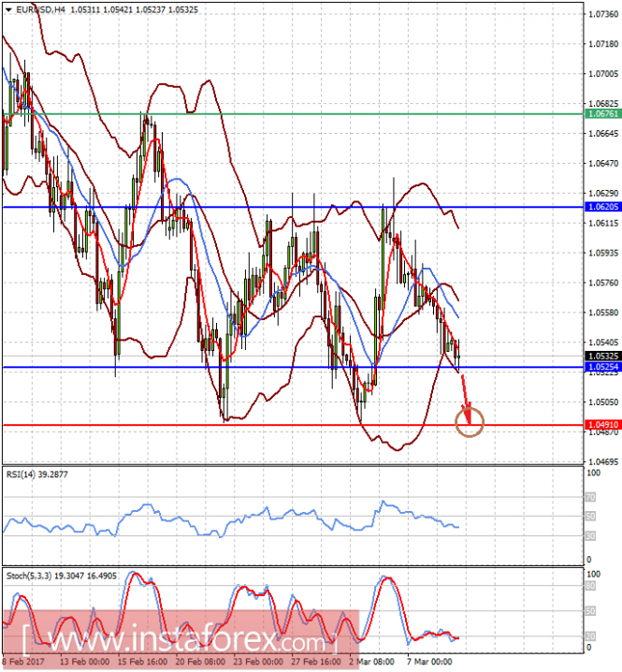Click the 23 Feb 00:00 time label
The height and width of the screenshot is (672, 622).
point(258,662)
